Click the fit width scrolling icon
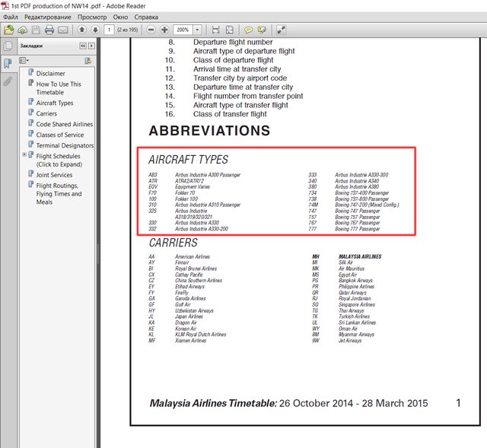This screenshot has height=448, width=487. [215, 30]
